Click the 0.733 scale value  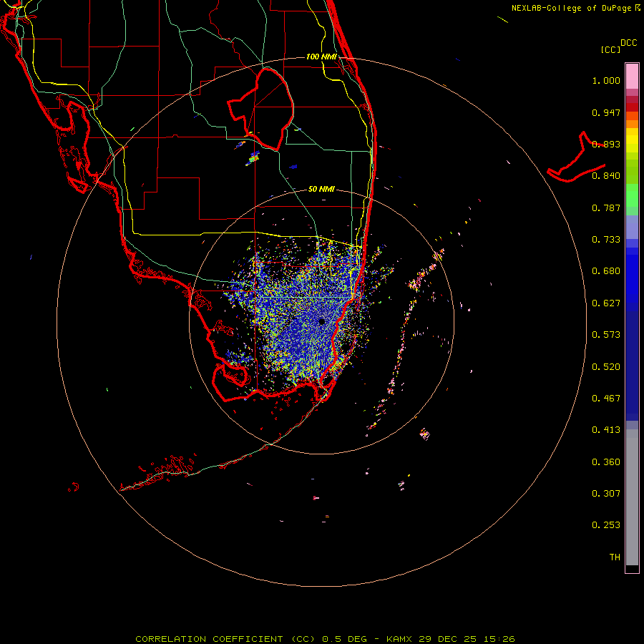tap(606, 240)
